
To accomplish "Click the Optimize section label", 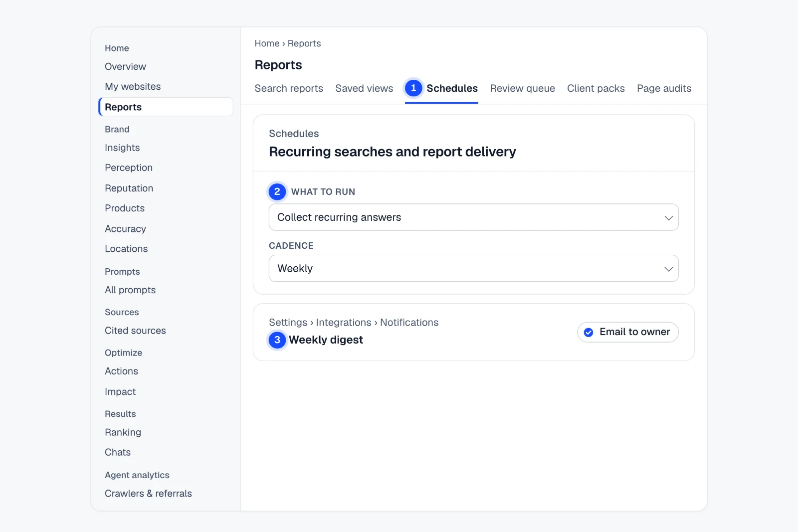I will [123, 353].
